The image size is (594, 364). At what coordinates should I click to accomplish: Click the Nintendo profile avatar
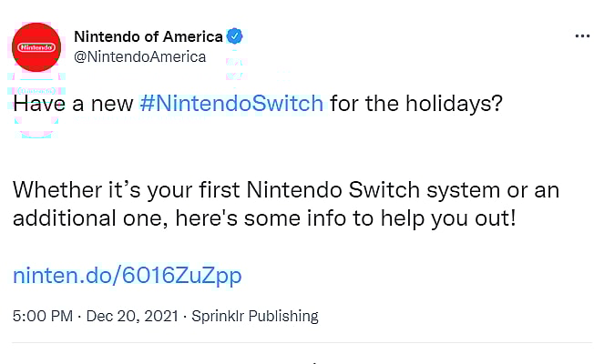[x=36, y=46]
